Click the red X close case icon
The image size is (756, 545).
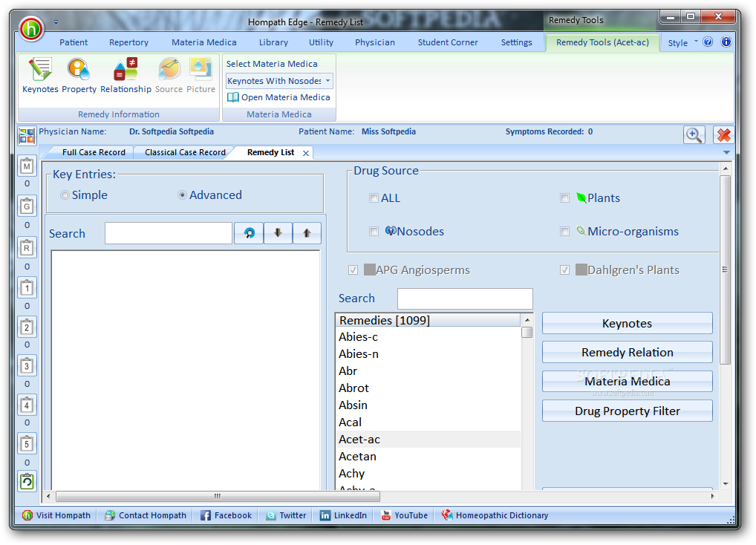tap(723, 135)
